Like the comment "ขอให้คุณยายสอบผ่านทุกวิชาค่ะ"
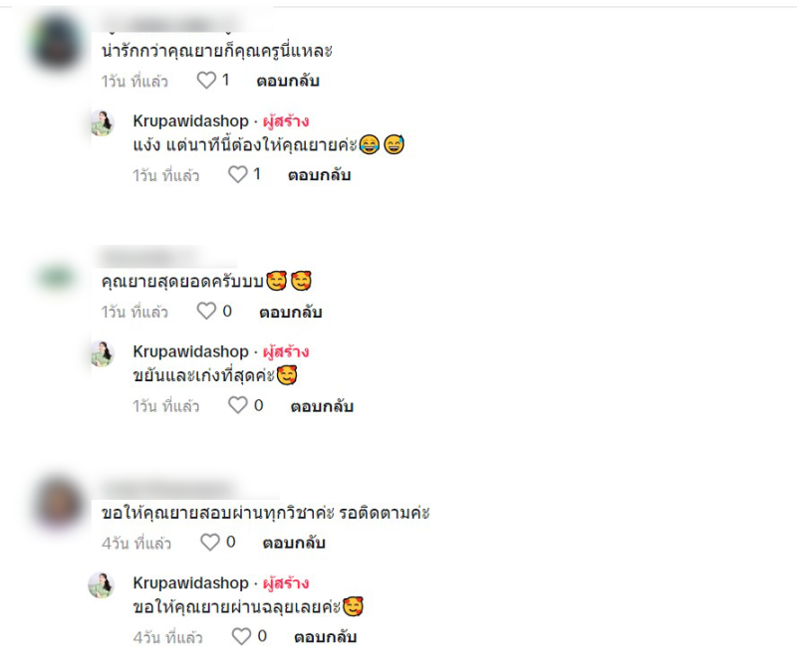This screenshot has height=672, width=797. coord(210,543)
